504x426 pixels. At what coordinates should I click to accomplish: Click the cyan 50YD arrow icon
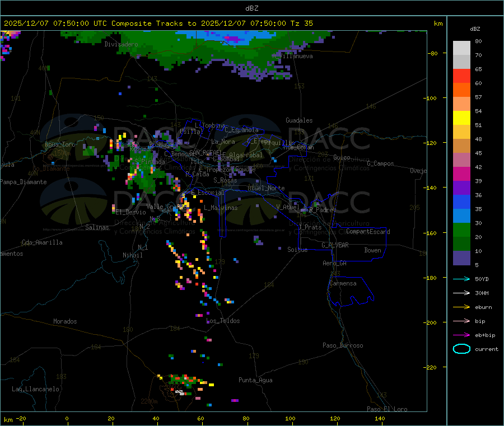tap(461, 279)
